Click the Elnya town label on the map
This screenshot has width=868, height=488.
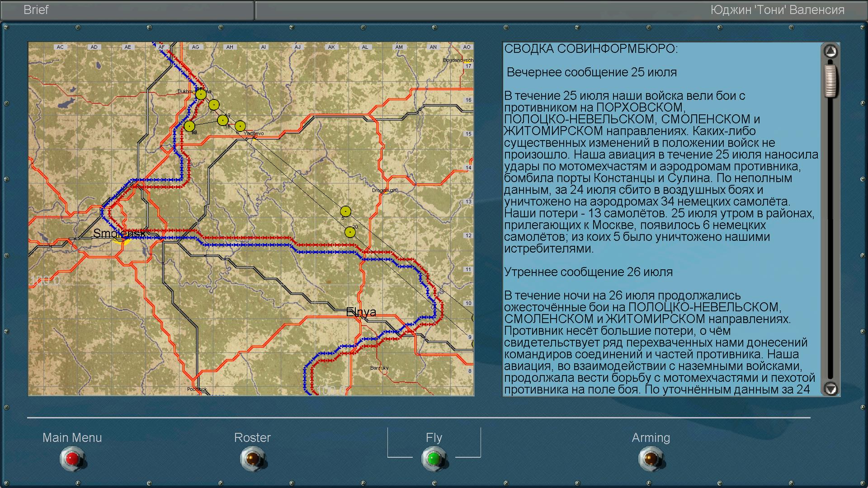361,312
